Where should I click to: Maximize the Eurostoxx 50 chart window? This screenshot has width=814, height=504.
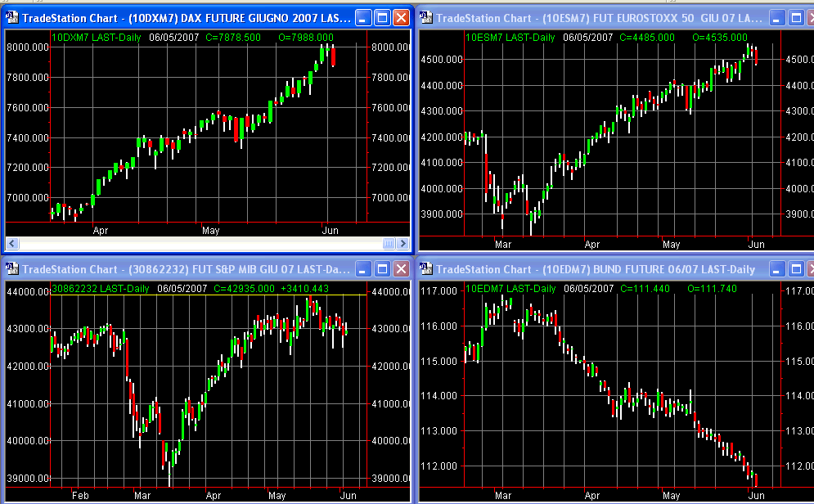(796, 17)
